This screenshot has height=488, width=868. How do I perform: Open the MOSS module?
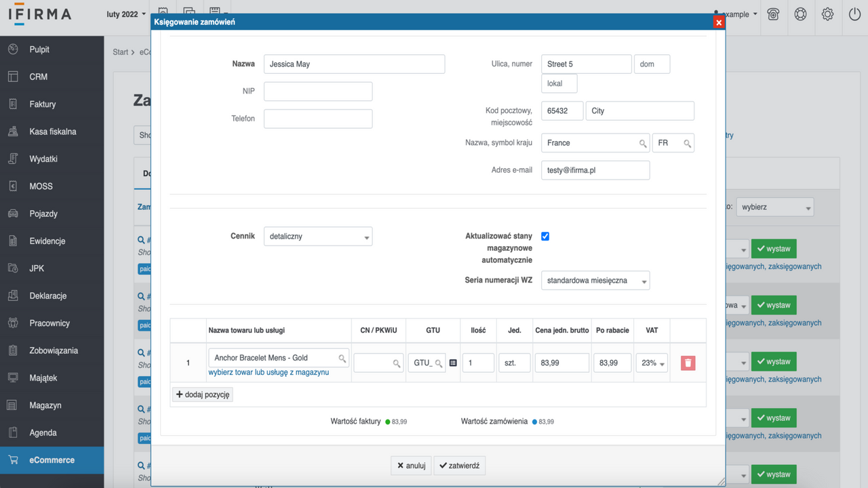pos(40,186)
